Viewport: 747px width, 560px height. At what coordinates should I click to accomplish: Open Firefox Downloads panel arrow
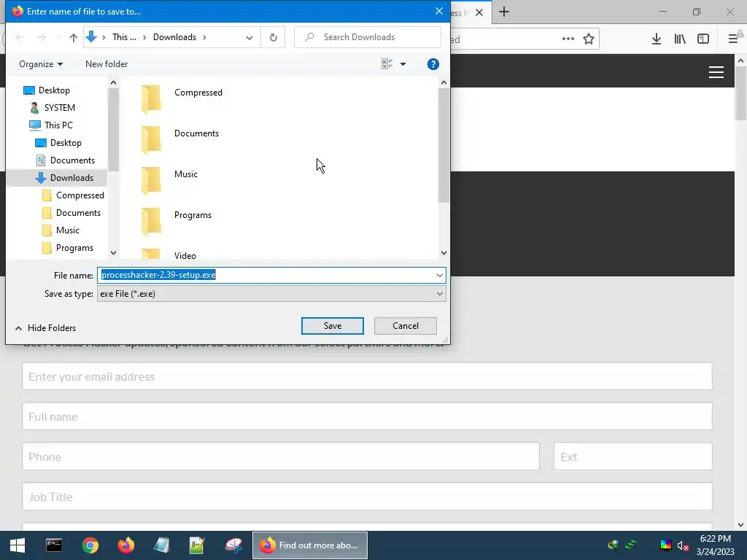click(x=656, y=39)
